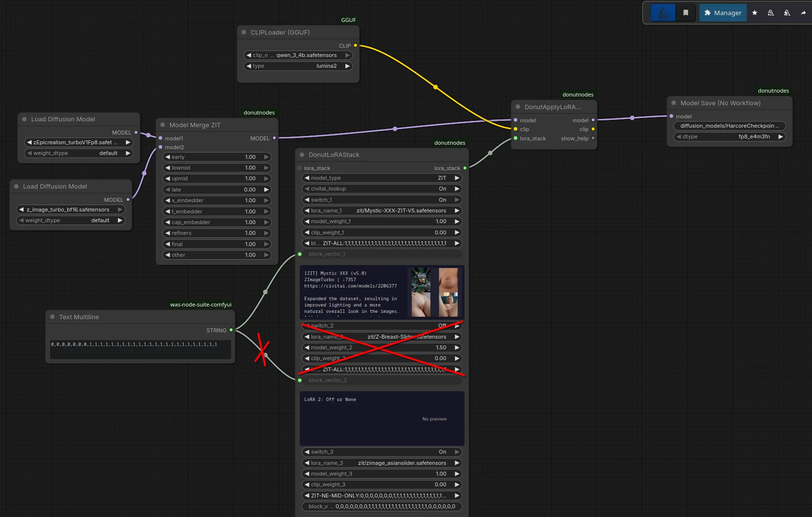Click the blue ComfyUI logo button

[x=663, y=13]
